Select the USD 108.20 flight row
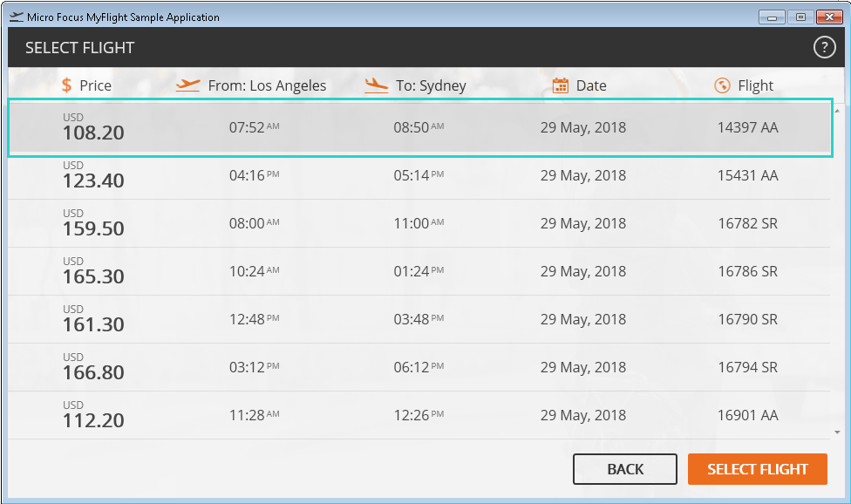The height and width of the screenshot is (504, 851). (x=419, y=128)
